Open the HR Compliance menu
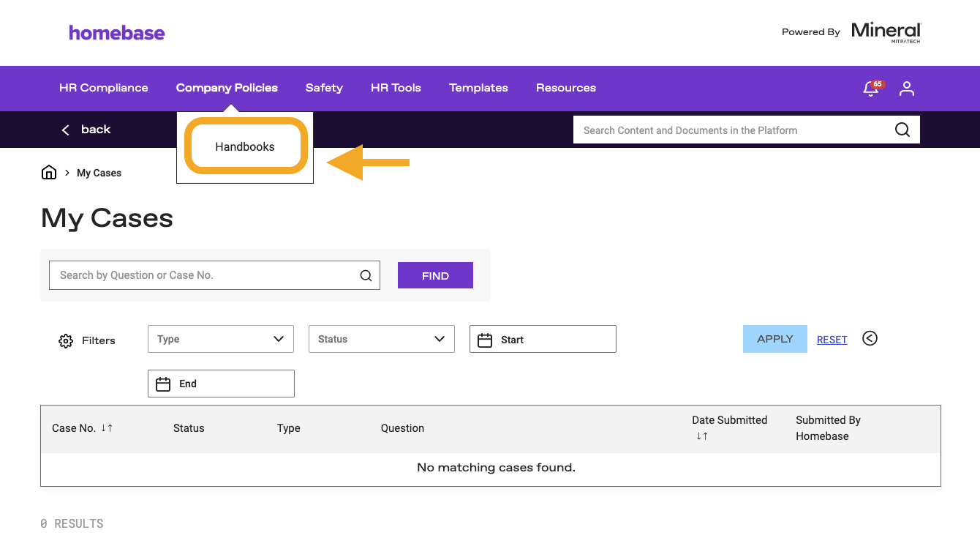The image size is (980, 549). click(103, 88)
